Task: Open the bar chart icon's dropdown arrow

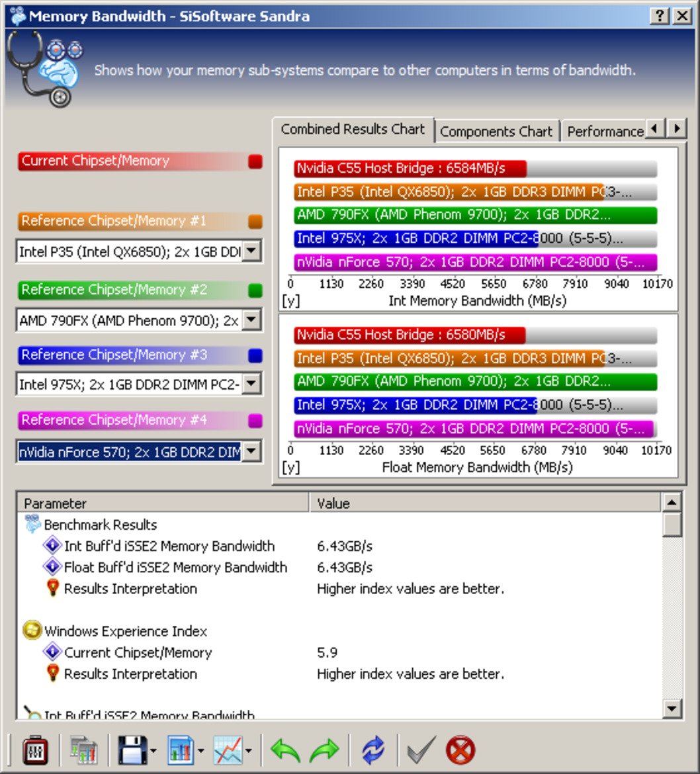Action: click(200, 752)
